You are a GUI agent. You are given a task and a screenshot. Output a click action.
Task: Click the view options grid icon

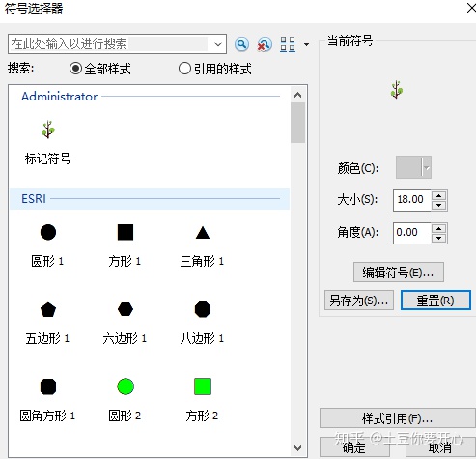coord(288,44)
